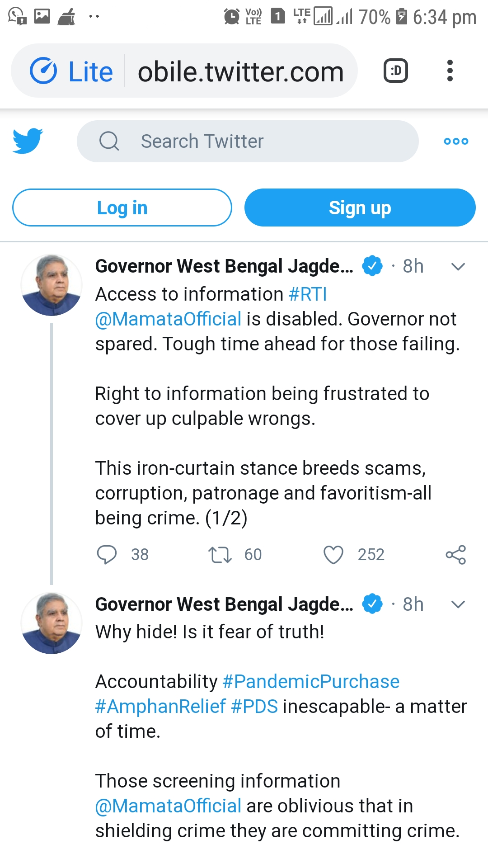The height and width of the screenshot is (868, 488).
Task: Open the three-dot Twitter options menu
Action: pyautogui.click(x=456, y=141)
